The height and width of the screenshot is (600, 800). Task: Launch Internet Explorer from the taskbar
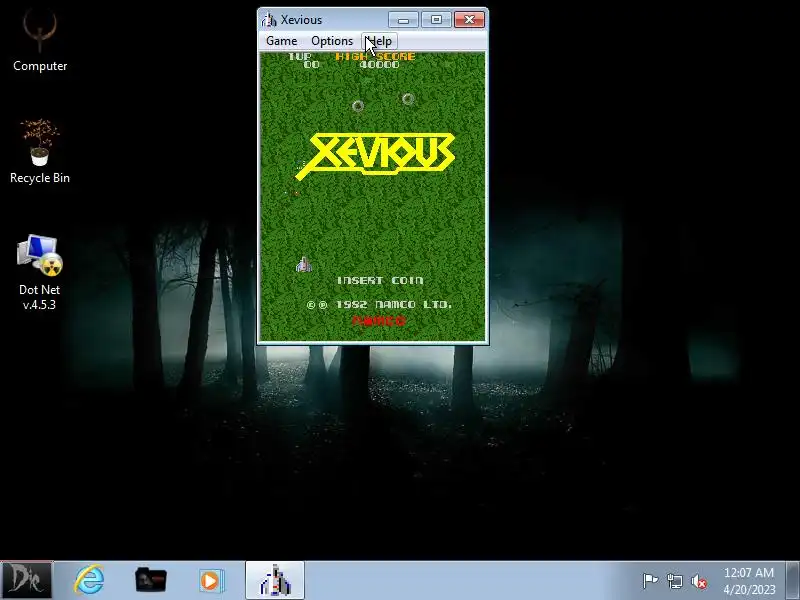pyautogui.click(x=89, y=580)
